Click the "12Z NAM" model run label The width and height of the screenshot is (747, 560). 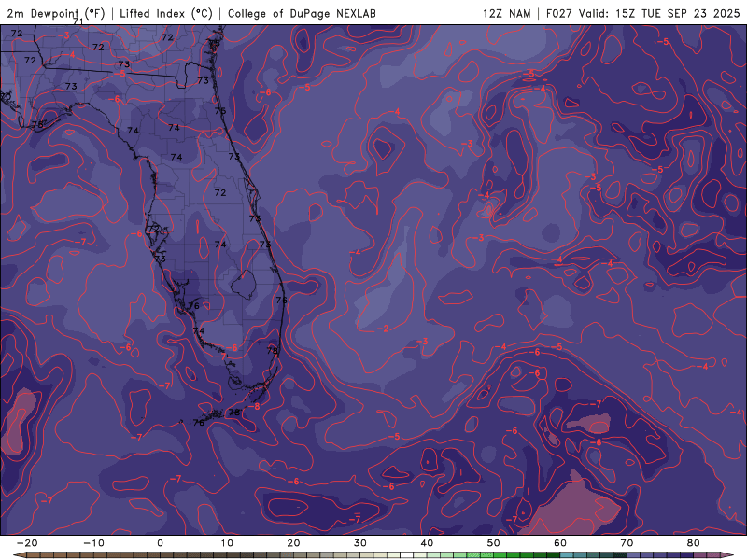(x=506, y=13)
